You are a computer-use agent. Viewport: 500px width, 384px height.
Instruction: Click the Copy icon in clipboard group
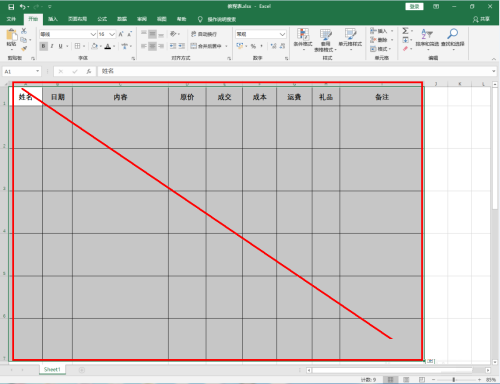[x=23, y=40]
